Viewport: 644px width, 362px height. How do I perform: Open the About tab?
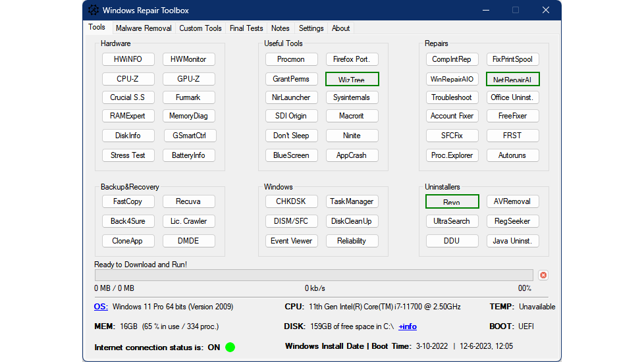340,28
